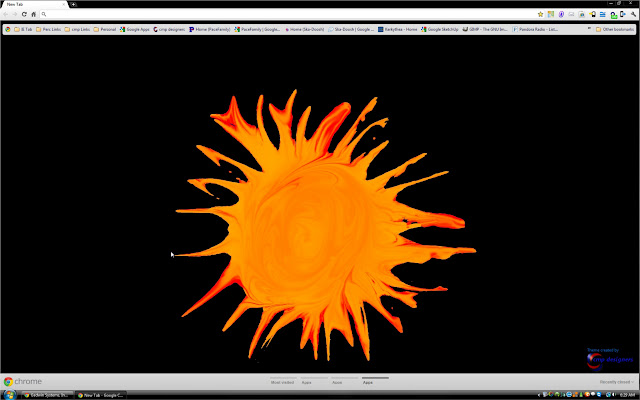The image size is (640, 400).
Task: Open the cmp designers bookmark
Action: 169,29
